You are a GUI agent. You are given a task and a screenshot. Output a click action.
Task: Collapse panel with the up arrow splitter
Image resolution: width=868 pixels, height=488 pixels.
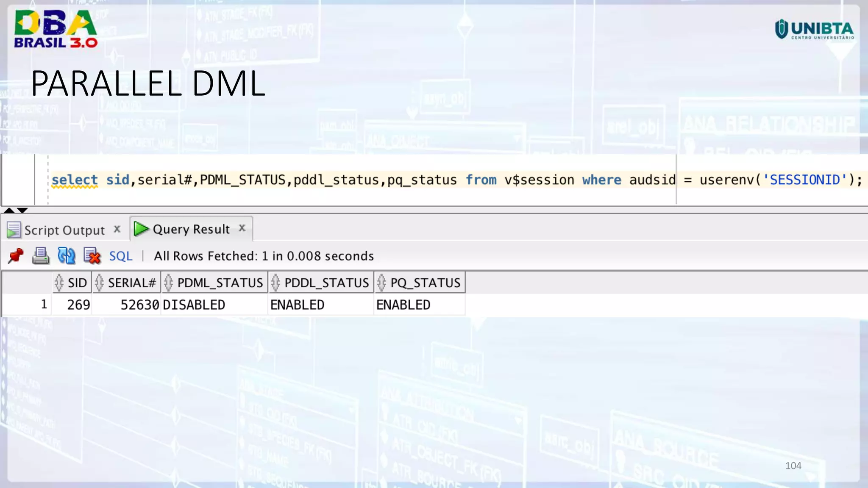[x=9, y=210]
